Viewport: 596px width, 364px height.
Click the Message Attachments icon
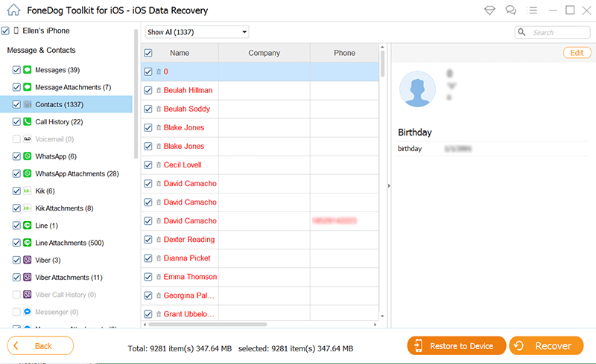[x=28, y=87]
